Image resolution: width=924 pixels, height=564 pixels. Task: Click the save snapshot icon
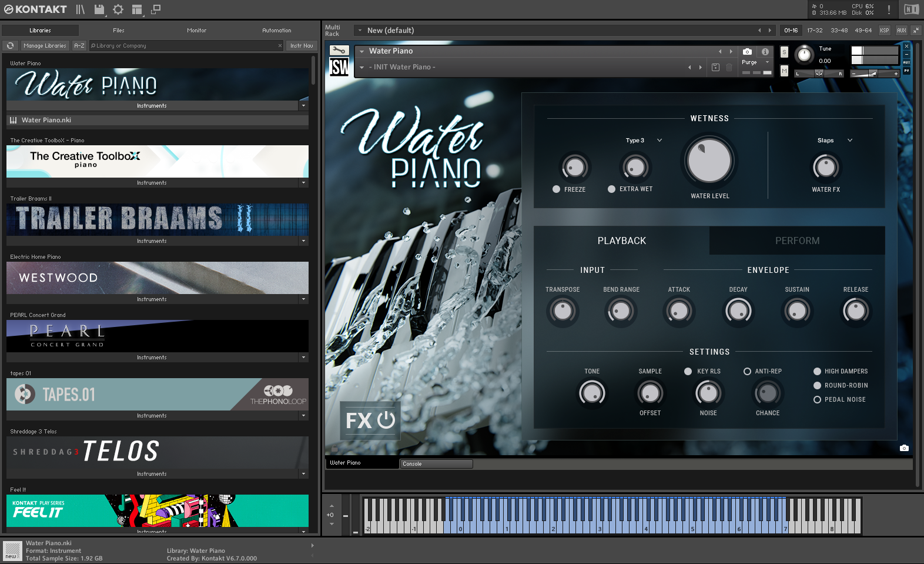tap(715, 67)
